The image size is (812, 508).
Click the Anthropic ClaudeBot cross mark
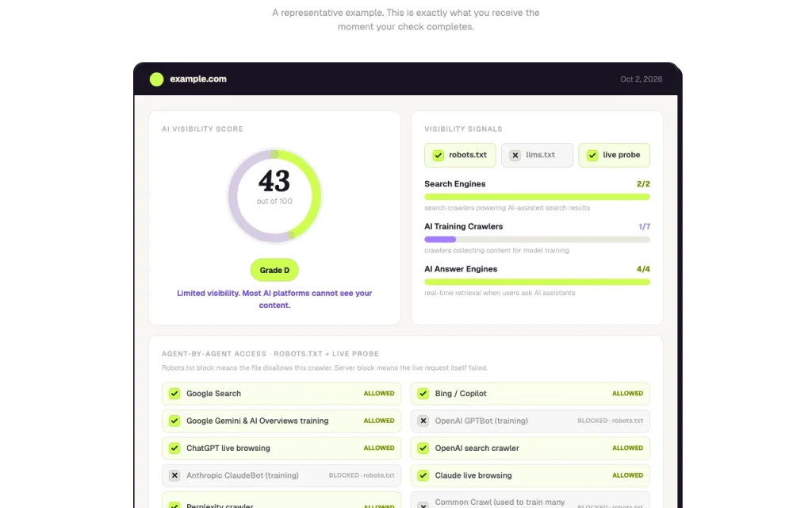(x=174, y=475)
